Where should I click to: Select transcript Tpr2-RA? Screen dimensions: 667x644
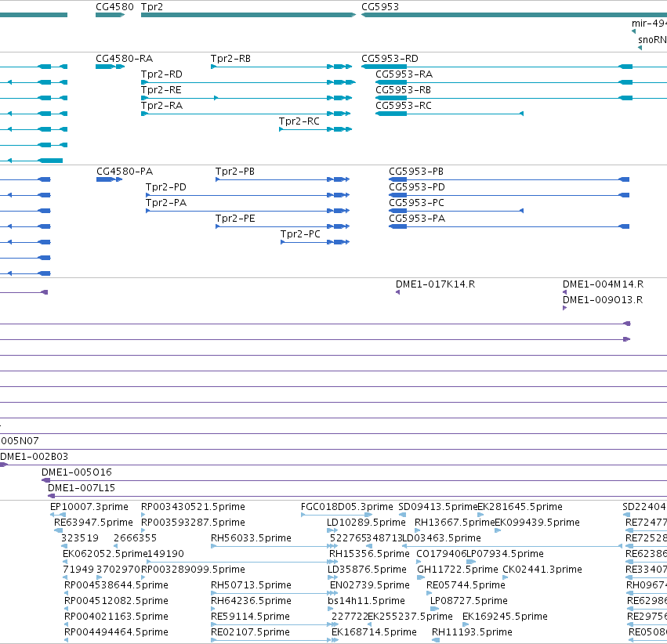point(161,106)
